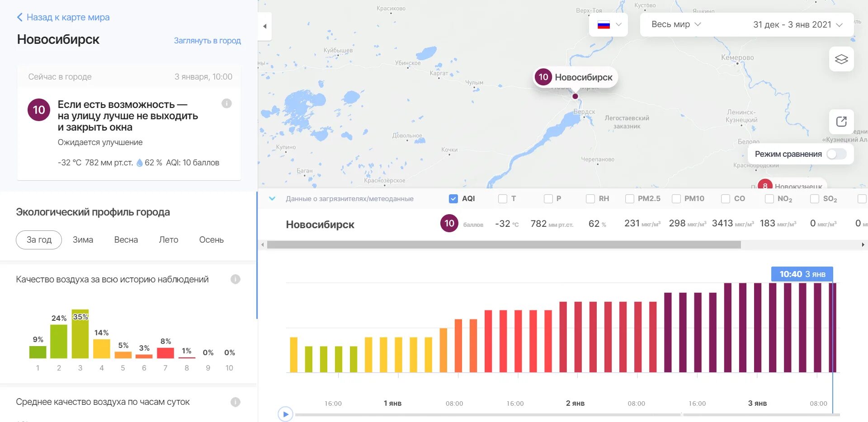868x422 pixels.
Task: Toggle the comparison mode switch
Action: tap(836, 154)
